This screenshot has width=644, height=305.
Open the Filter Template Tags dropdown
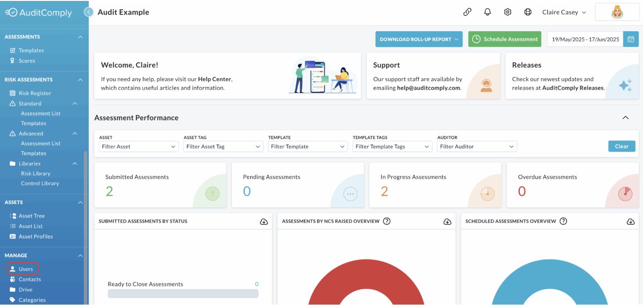[392, 147]
